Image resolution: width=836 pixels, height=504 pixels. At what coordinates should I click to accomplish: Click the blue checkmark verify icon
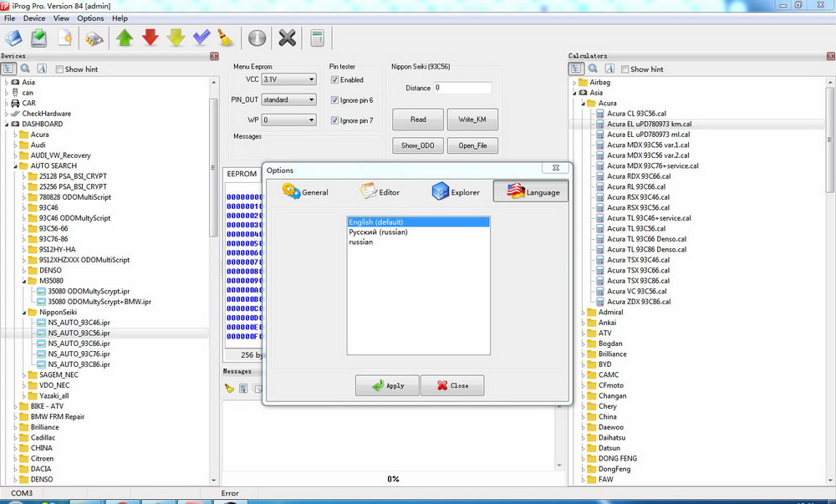pyautogui.click(x=201, y=38)
